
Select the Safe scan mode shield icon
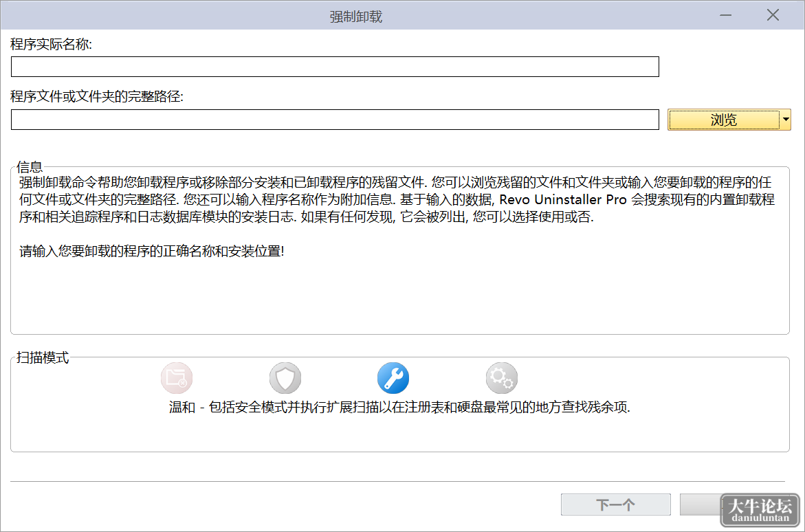point(285,378)
